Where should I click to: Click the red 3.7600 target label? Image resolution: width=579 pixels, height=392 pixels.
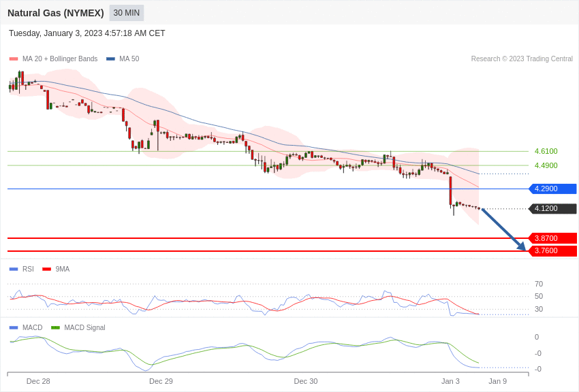tap(552, 251)
